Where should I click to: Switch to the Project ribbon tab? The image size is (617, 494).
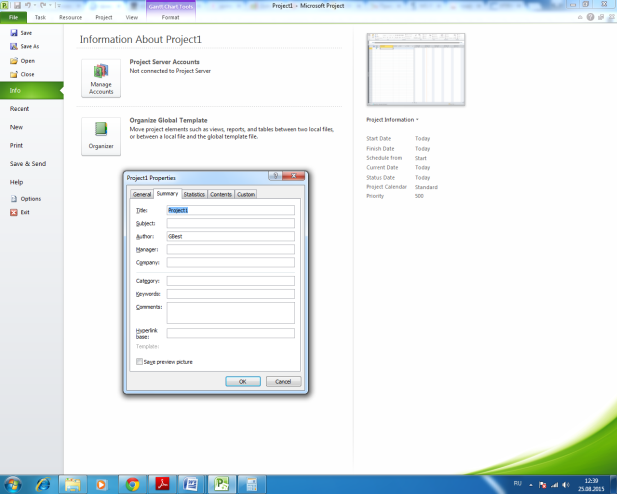pyautogui.click(x=103, y=17)
